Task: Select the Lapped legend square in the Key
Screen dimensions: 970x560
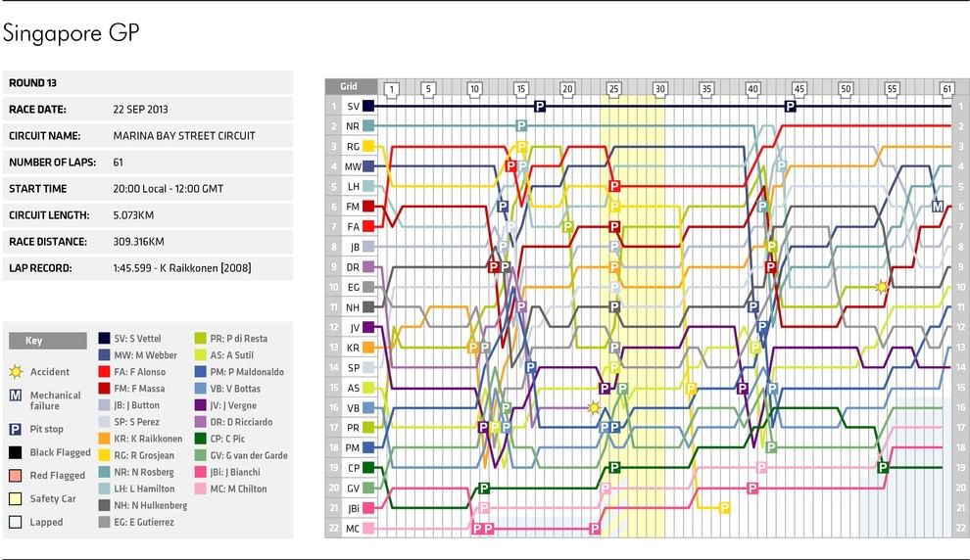Action: click(15, 522)
